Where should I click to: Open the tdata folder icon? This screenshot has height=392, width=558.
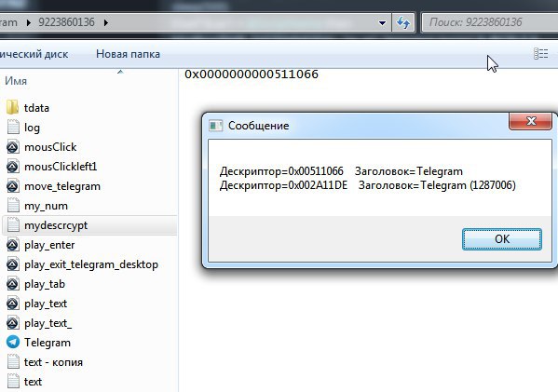click(13, 107)
